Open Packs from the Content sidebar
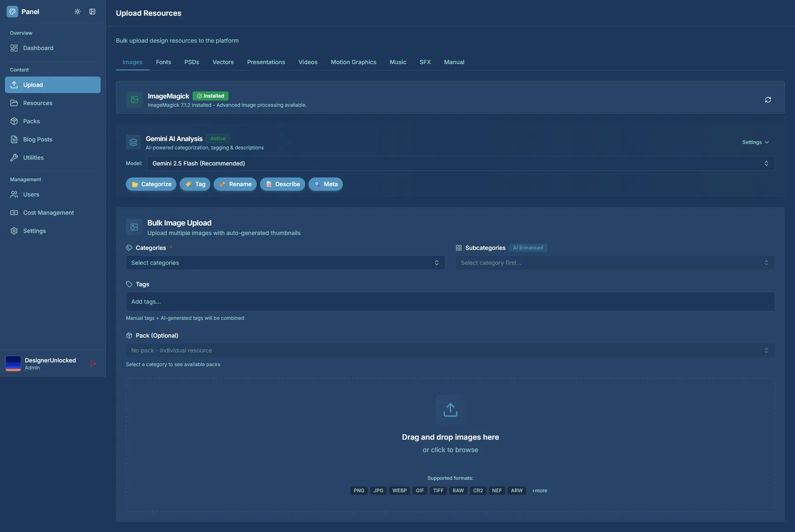This screenshot has width=795, height=532. pyautogui.click(x=31, y=121)
